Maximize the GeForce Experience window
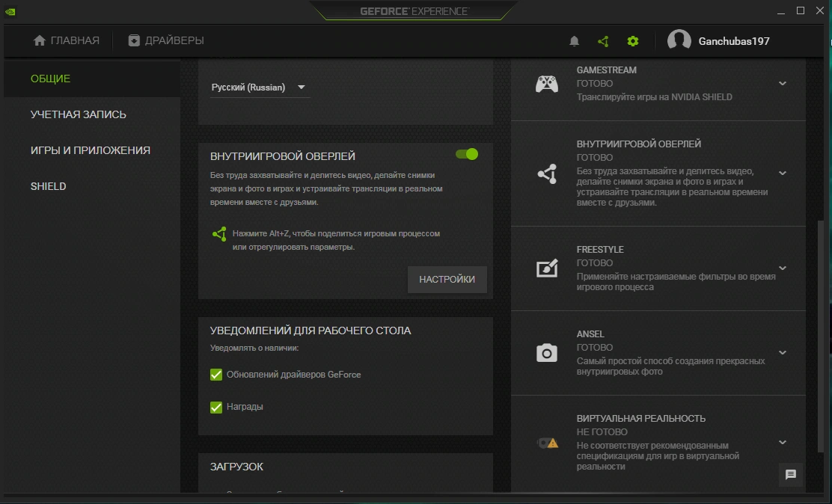The image size is (832, 504). point(801,10)
